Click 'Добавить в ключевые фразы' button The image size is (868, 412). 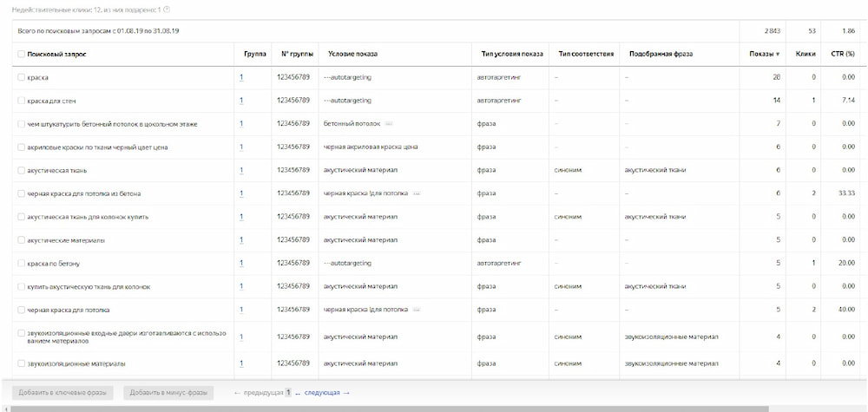(62, 393)
